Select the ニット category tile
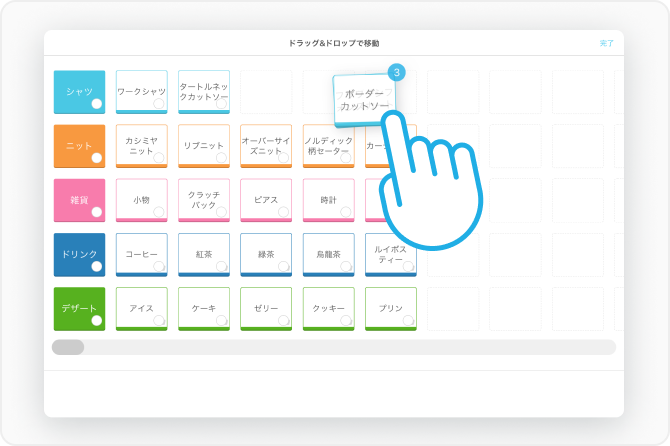Screen dimensions: 670x446 [79, 145]
